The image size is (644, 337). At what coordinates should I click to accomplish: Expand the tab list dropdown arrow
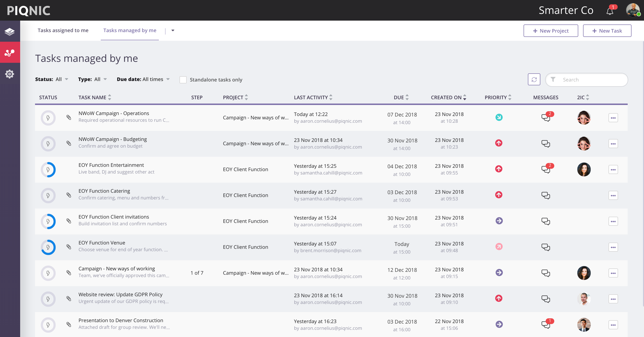(173, 30)
